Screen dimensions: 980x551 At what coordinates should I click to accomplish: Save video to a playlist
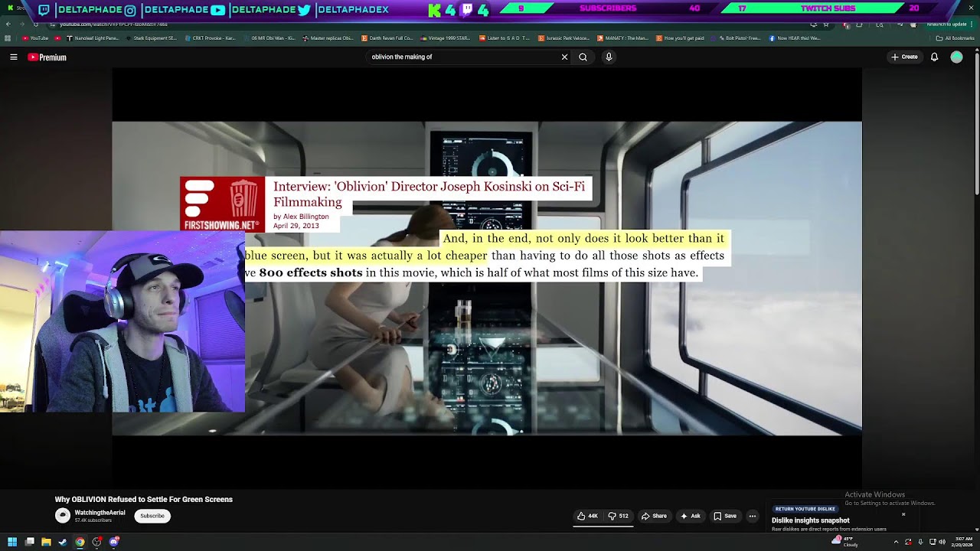(725, 516)
